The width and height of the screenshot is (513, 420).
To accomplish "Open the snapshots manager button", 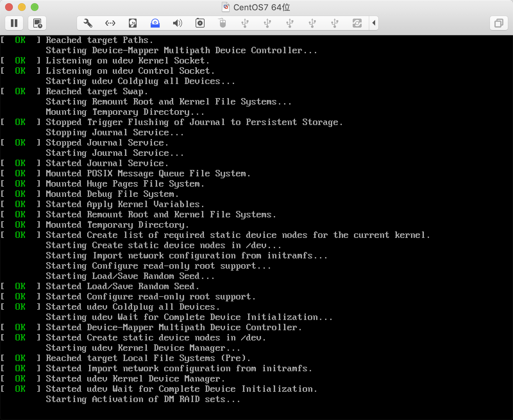I will [37, 23].
